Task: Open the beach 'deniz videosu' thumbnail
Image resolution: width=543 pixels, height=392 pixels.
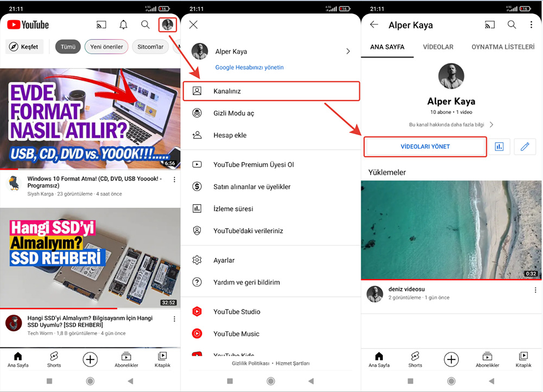Action: click(451, 230)
